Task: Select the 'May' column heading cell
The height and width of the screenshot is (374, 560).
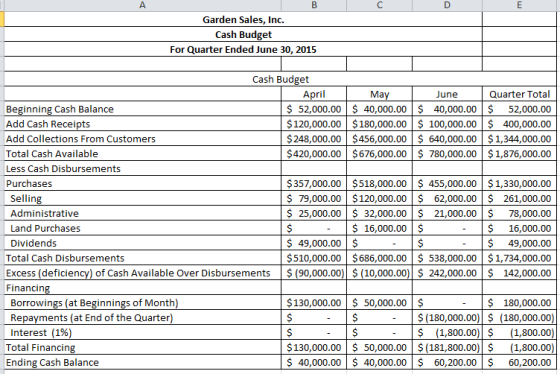Action: [x=379, y=94]
